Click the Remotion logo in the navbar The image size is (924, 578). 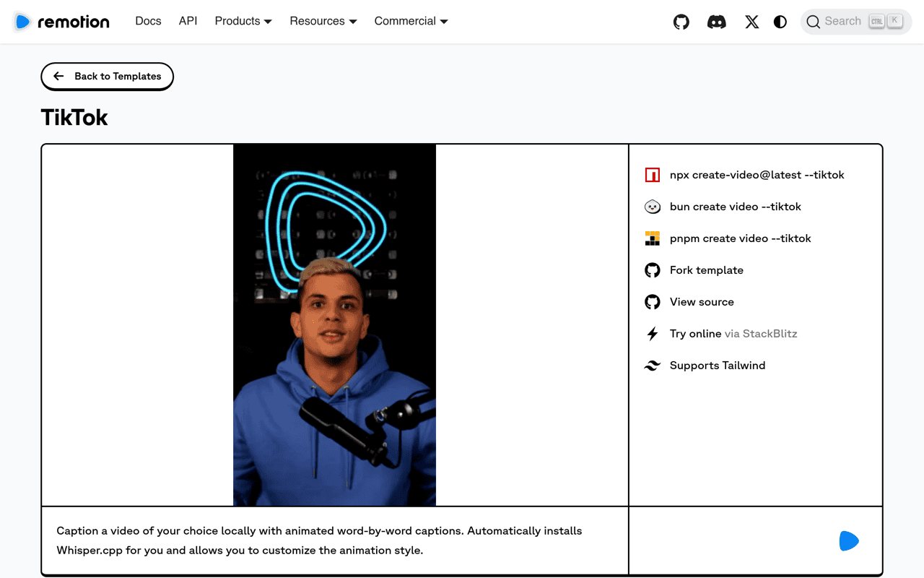coord(62,22)
